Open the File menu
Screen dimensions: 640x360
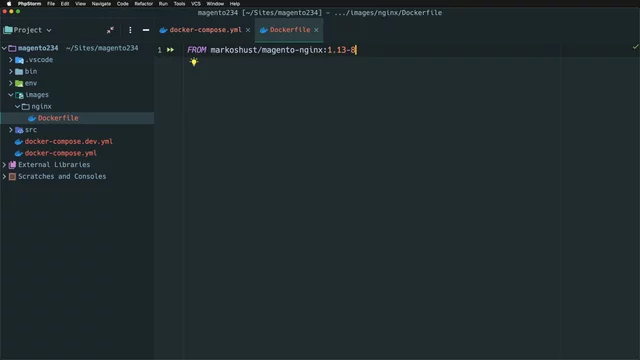pos(51,4)
